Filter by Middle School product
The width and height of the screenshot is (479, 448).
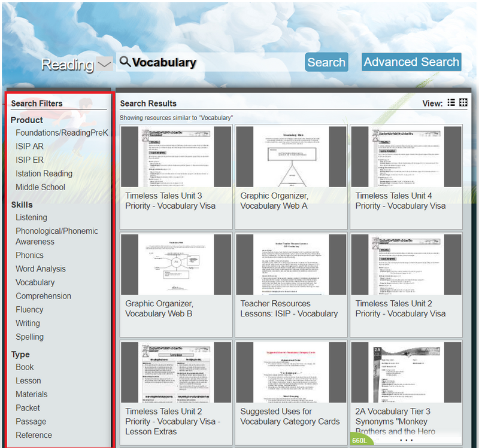click(x=40, y=187)
